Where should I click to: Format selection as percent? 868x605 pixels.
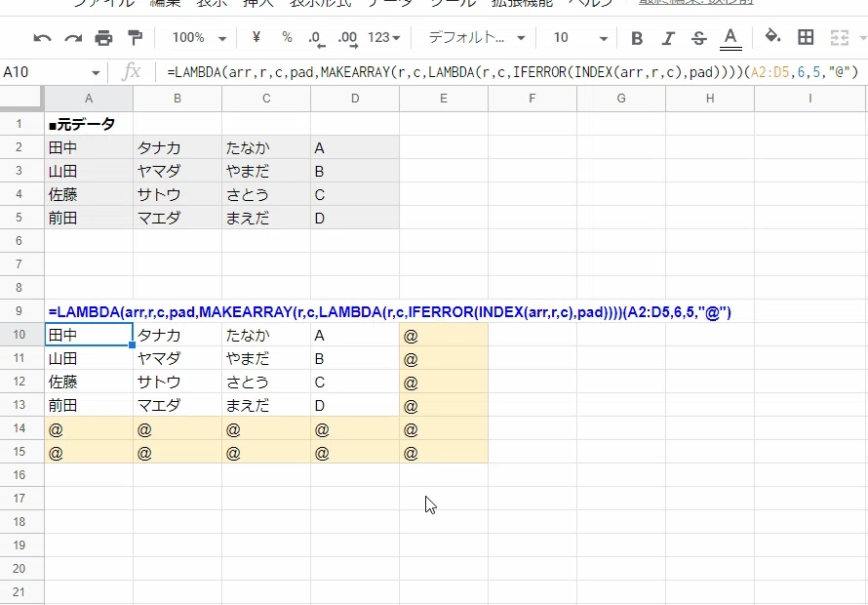(x=287, y=38)
